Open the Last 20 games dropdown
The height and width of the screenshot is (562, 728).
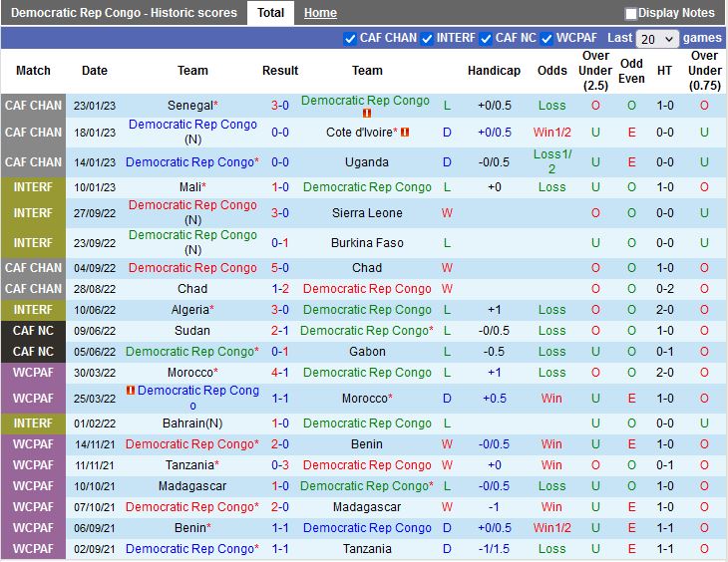click(x=657, y=39)
